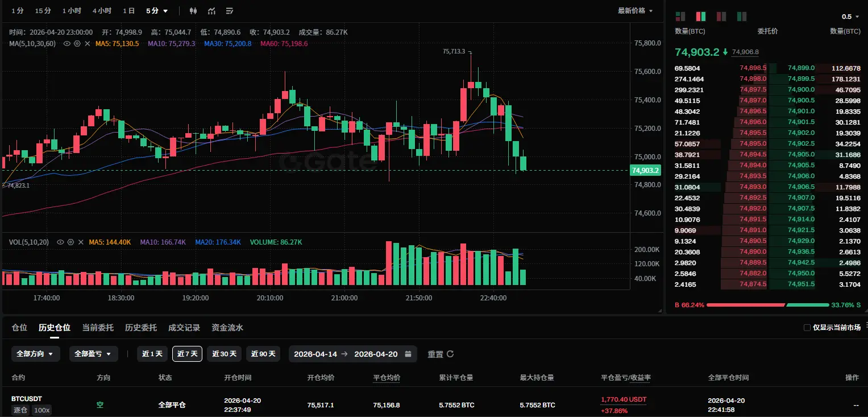Click the 重置 reset button
The width and height of the screenshot is (868, 417).
click(435, 354)
